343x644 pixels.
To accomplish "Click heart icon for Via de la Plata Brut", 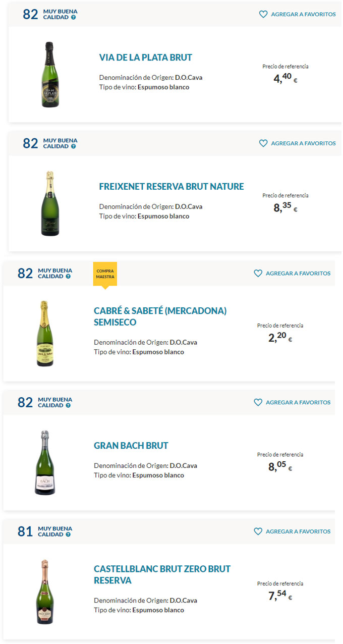I will click(x=263, y=14).
